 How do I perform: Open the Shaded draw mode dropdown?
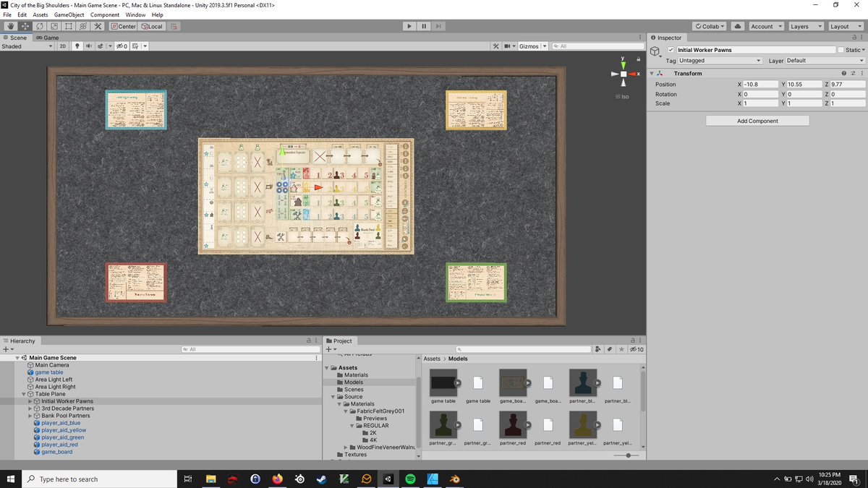click(27, 46)
